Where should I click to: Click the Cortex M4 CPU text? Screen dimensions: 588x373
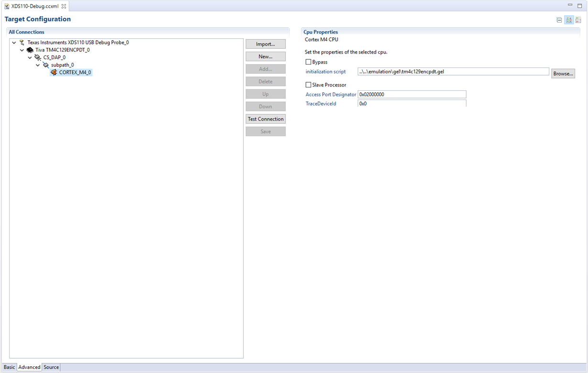click(x=321, y=40)
